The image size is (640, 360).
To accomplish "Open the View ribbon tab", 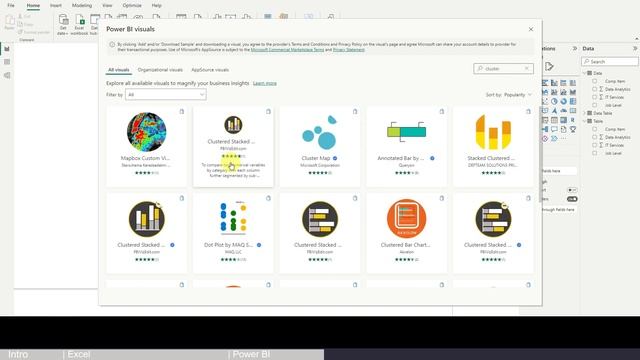I will point(107,5).
